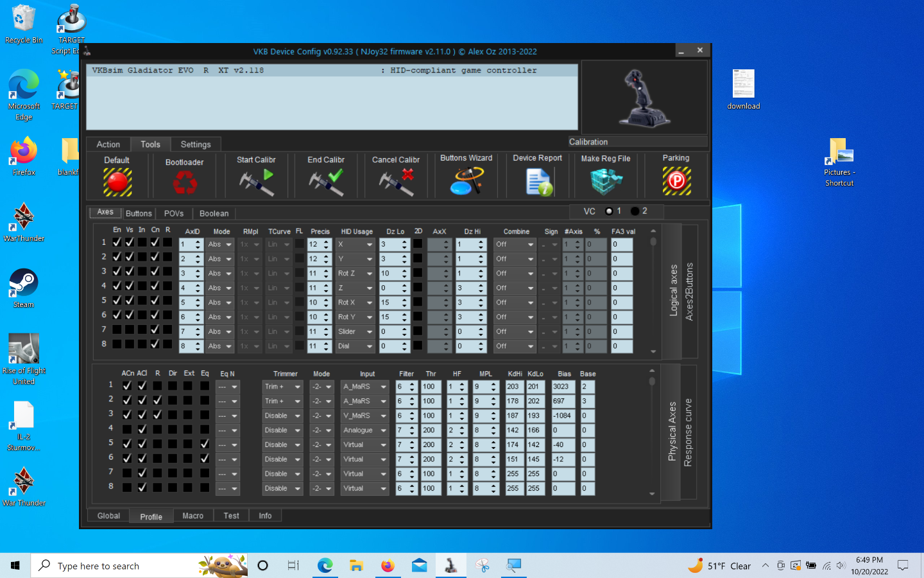Open Mode dropdown for logical axis 1
Screen dimensions: 924x578
pos(220,245)
